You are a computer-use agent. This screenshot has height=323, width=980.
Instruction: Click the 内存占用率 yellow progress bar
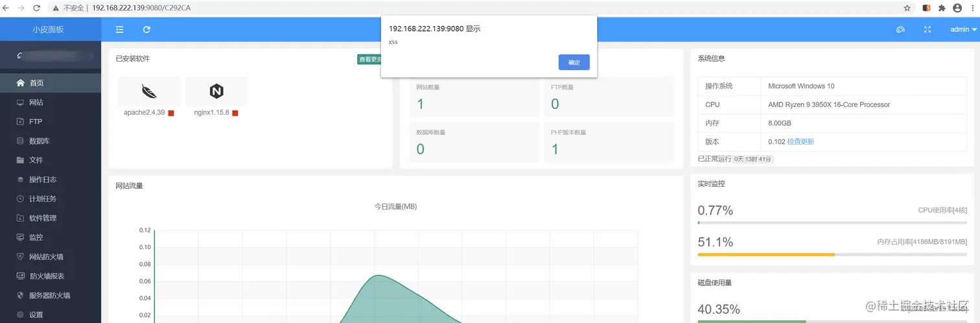click(766, 254)
